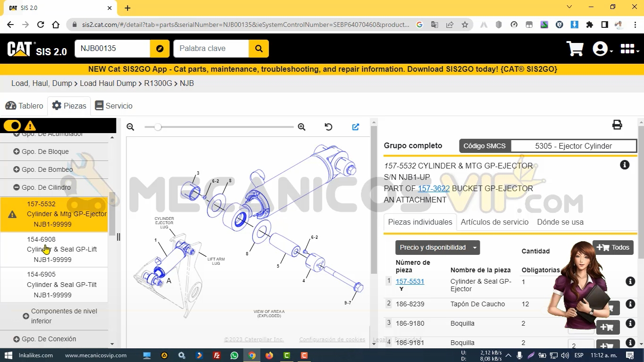Expand the Gpo. De Bombeo group
This screenshot has height=362, width=644.
(x=17, y=169)
